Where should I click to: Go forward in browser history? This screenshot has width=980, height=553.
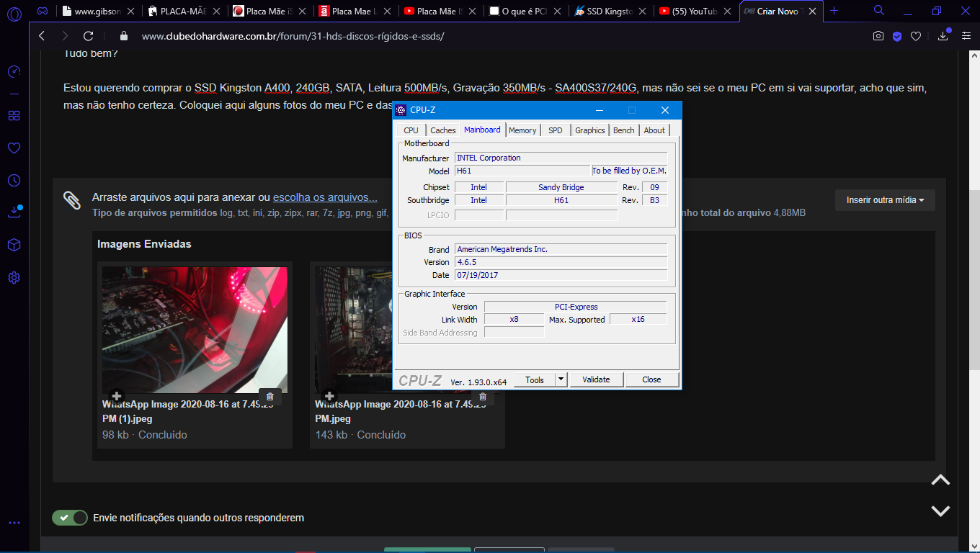tap(65, 36)
